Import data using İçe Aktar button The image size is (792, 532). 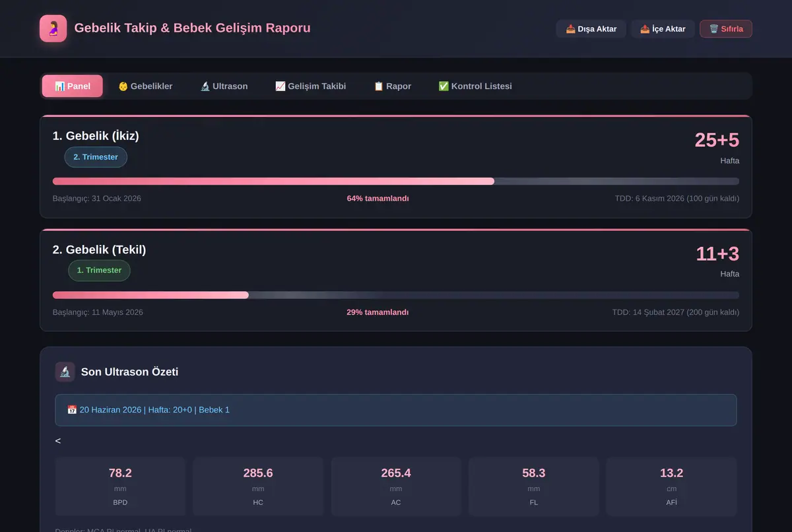point(663,29)
